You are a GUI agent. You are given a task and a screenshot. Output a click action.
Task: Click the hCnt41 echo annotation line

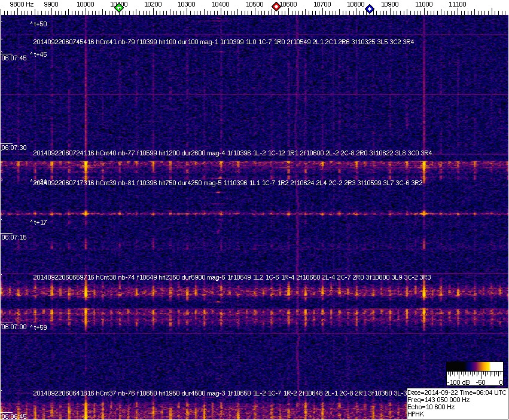[x=223, y=42]
